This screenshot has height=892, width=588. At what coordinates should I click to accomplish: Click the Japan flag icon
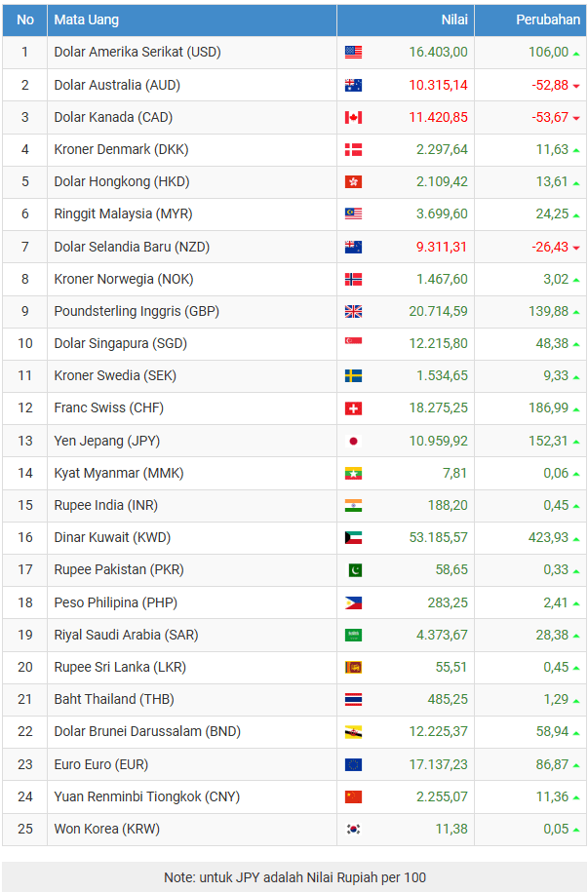(353, 441)
